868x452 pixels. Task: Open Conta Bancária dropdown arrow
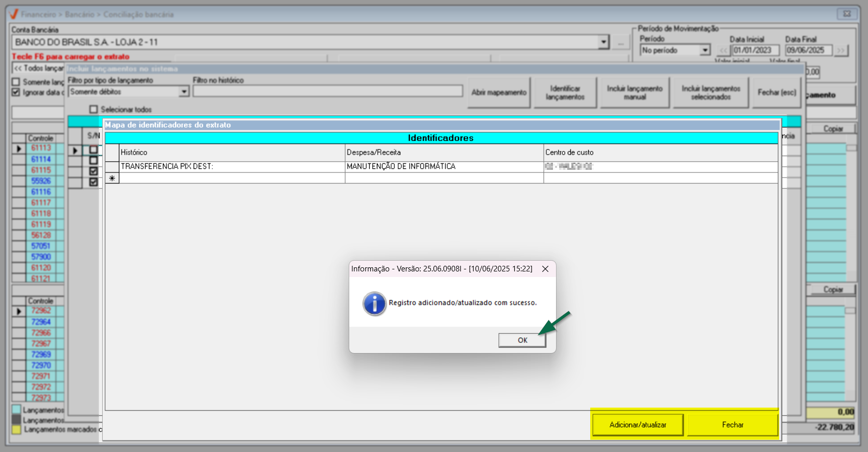(x=604, y=42)
